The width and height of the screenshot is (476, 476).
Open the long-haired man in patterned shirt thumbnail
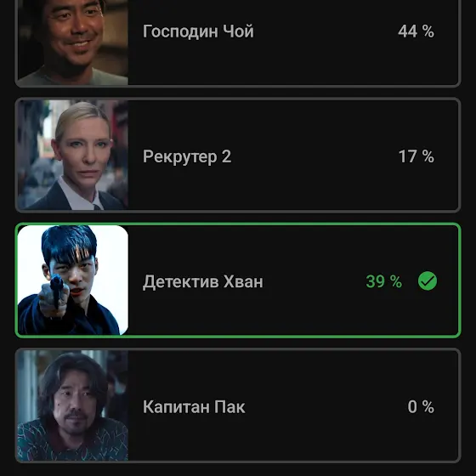(73, 405)
